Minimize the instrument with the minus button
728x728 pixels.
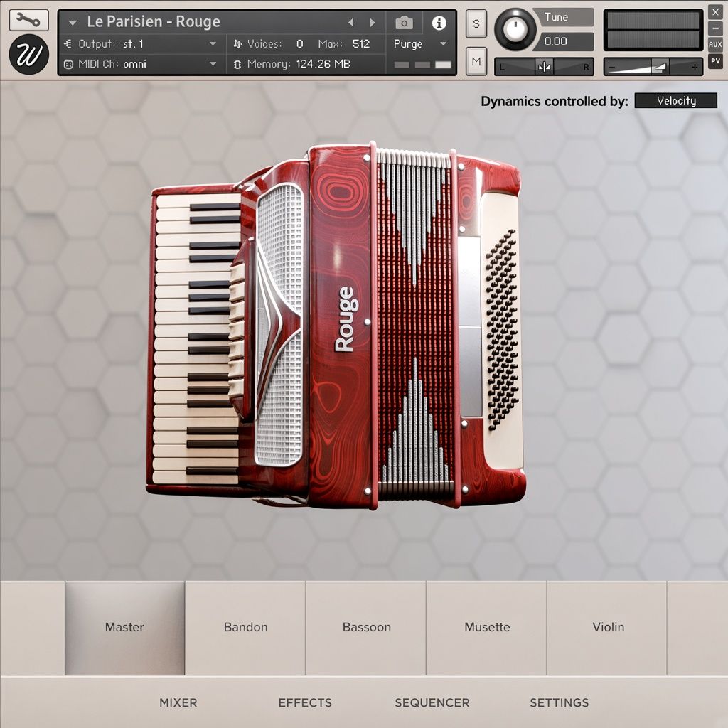pos(715,28)
